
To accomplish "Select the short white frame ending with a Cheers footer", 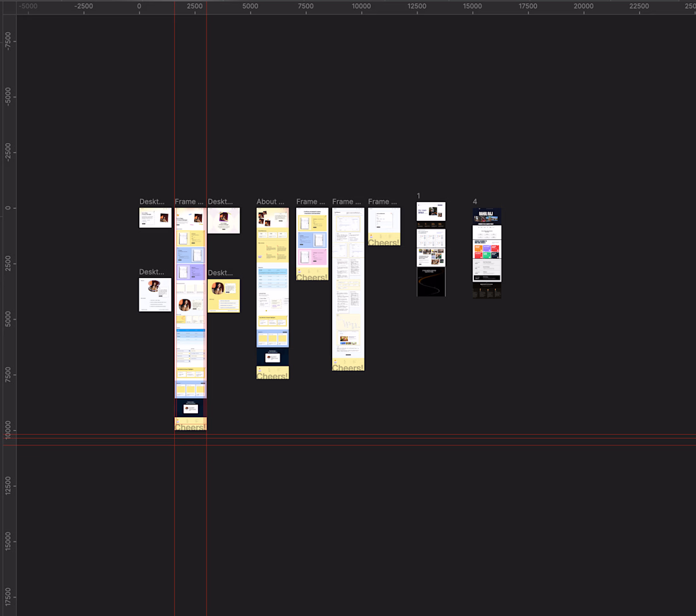I will click(385, 227).
